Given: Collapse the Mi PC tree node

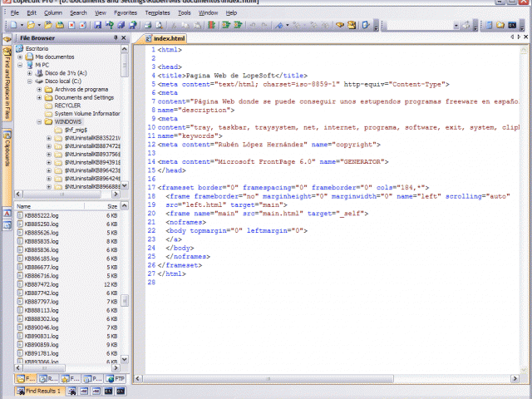Looking at the screenshot, I should [20, 65].
